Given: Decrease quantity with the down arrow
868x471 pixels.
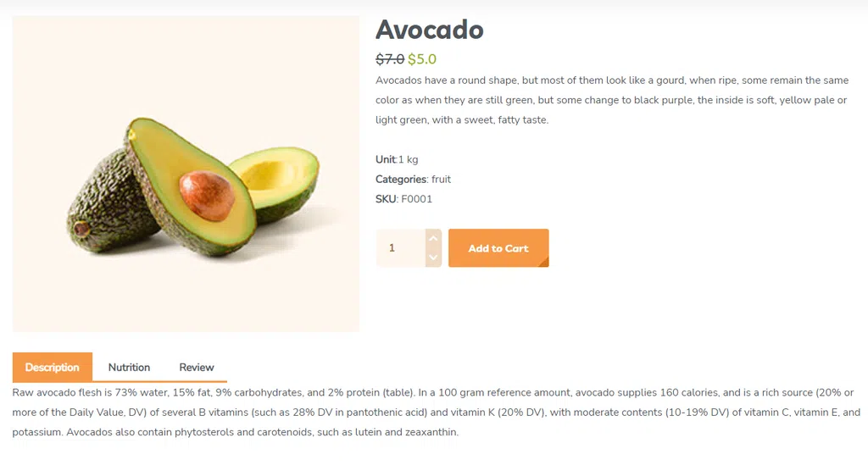Looking at the screenshot, I should pyautogui.click(x=433, y=258).
